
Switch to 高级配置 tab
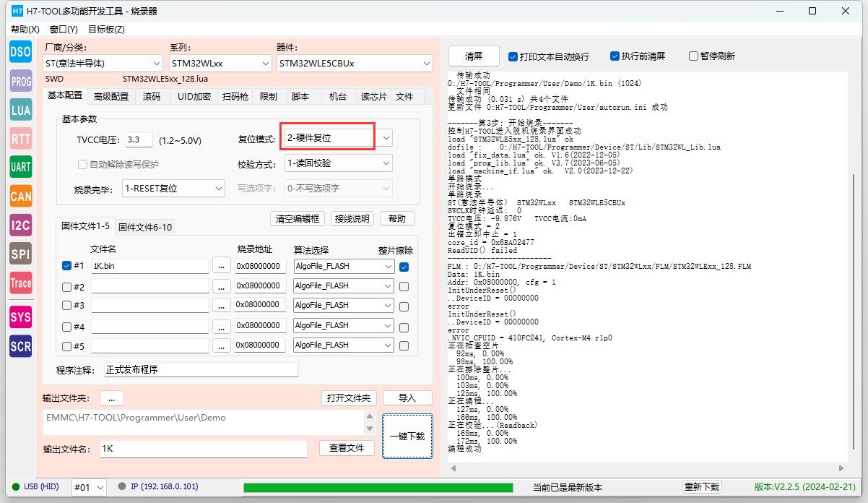pyautogui.click(x=111, y=97)
